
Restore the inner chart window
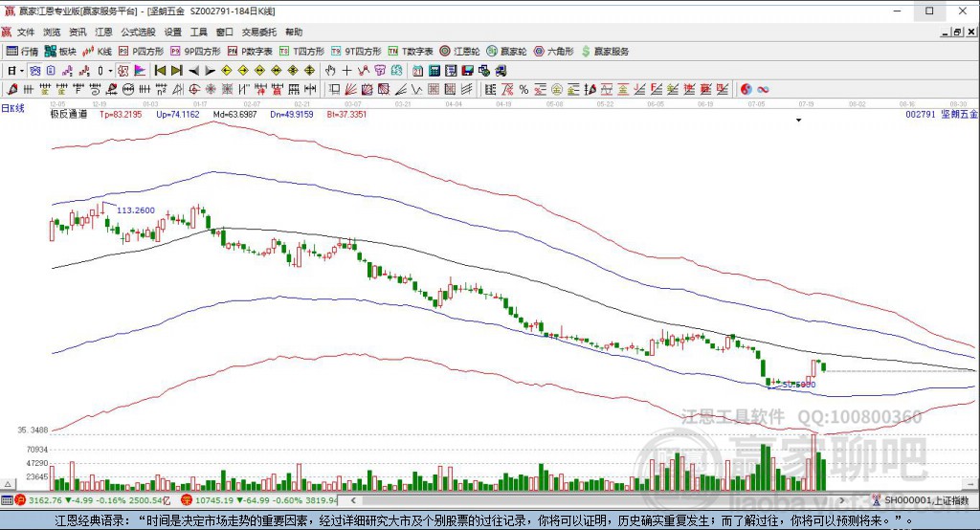tap(957, 32)
